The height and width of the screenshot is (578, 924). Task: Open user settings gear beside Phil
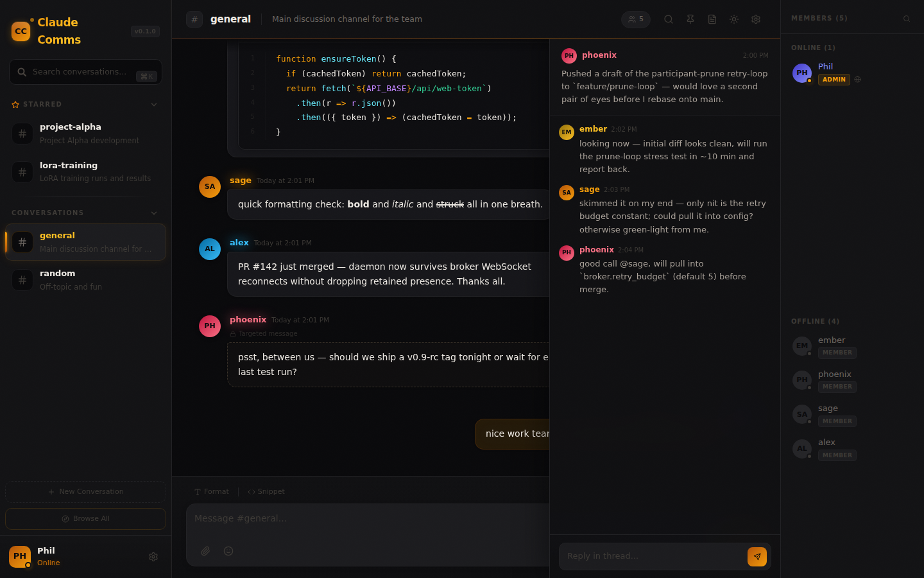click(x=153, y=557)
